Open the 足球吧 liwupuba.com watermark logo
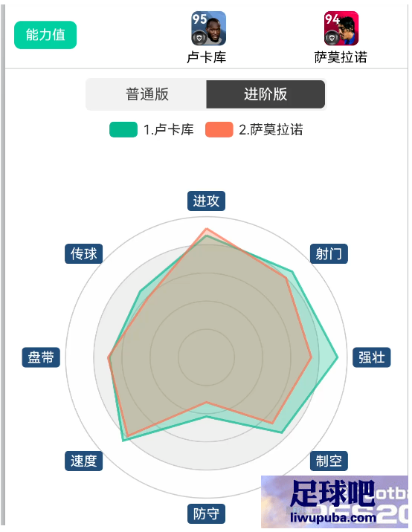Image resolution: width=412 pixels, height=532 pixels. [x=334, y=502]
